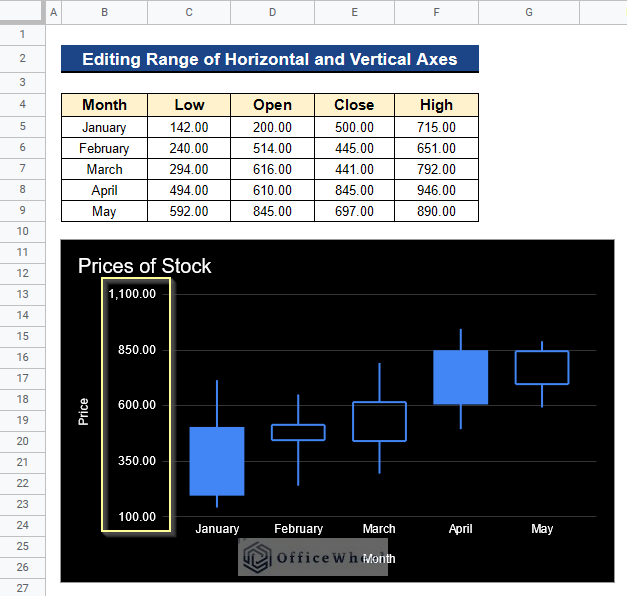This screenshot has height=596, width=627.
Task: Click the 'March' horizontal axis label in chart
Action: 379,529
